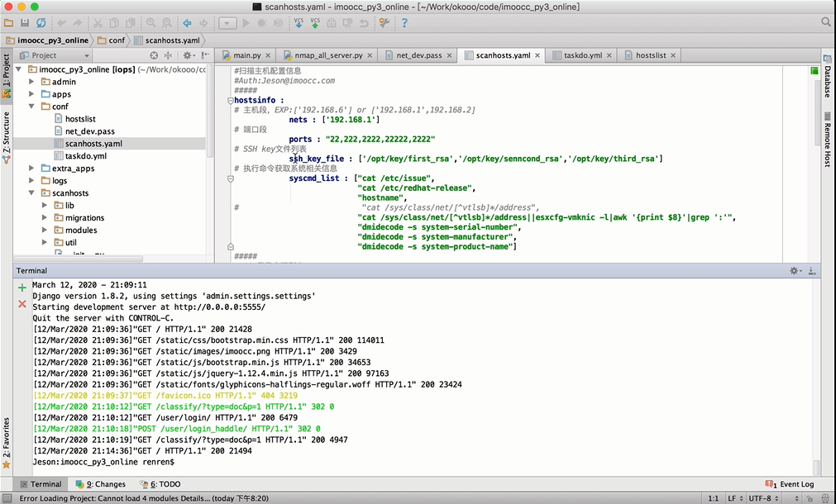Click the Find magnifier icon
The height and width of the screenshot is (504, 836).
click(x=150, y=23)
